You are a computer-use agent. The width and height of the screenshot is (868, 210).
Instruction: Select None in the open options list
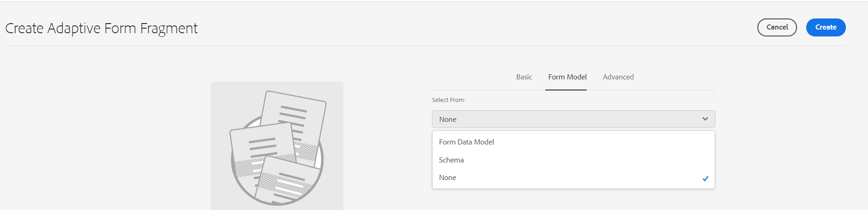coord(448,178)
